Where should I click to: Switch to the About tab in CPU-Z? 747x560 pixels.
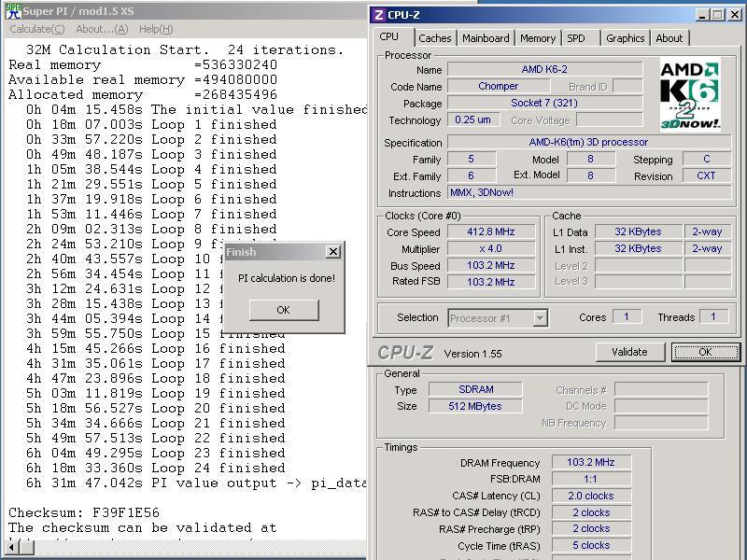669,38
